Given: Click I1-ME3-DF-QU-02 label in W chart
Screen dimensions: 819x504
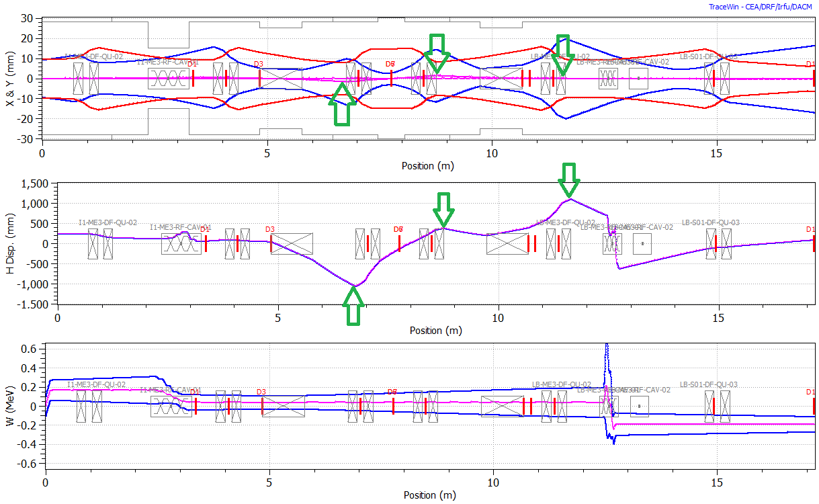Looking at the screenshot, I should [96, 384].
